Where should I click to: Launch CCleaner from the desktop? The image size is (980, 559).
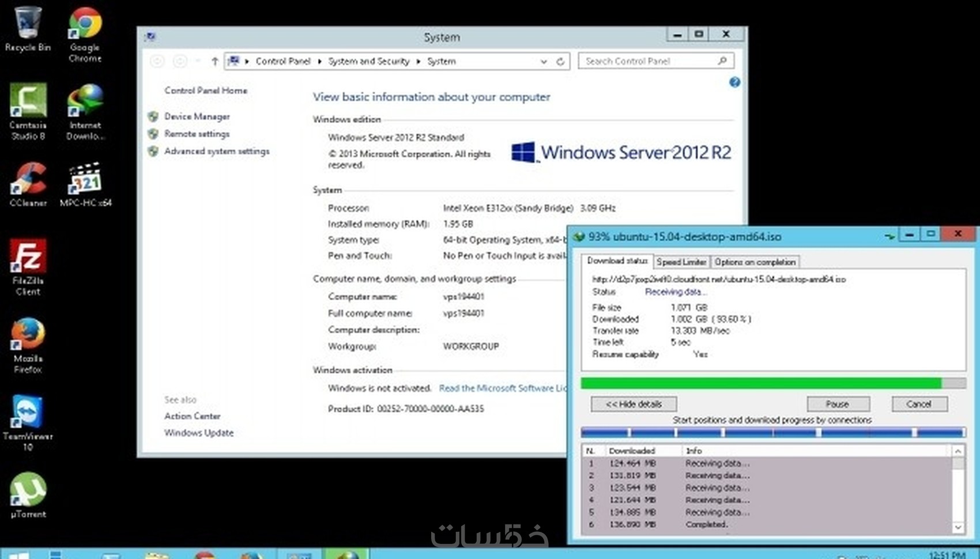click(x=28, y=184)
